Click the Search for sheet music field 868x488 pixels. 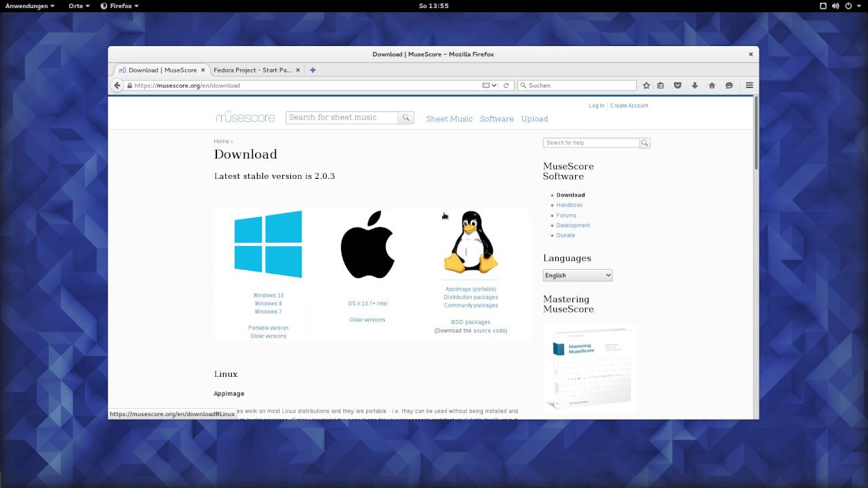pyautogui.click(x=342, y=117)
